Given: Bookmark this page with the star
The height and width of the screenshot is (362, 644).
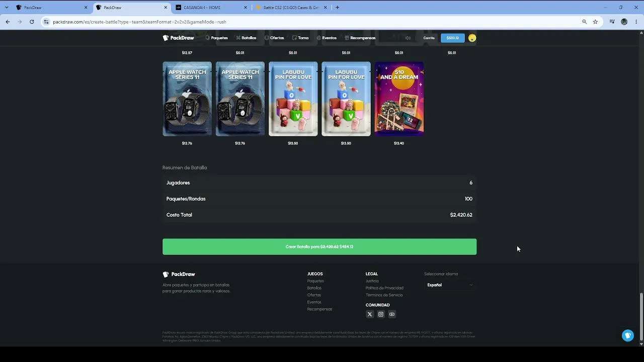Looking at the screenshot, I should [595, 22].
